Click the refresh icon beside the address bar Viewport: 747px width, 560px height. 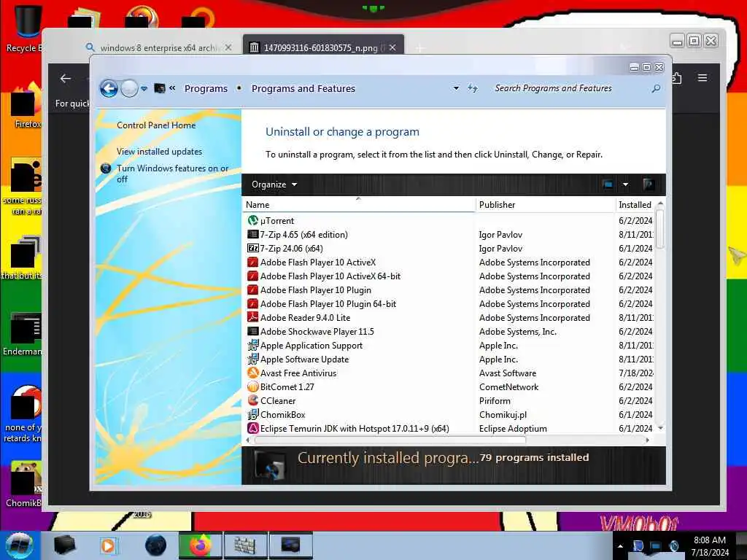pos(472,88)
